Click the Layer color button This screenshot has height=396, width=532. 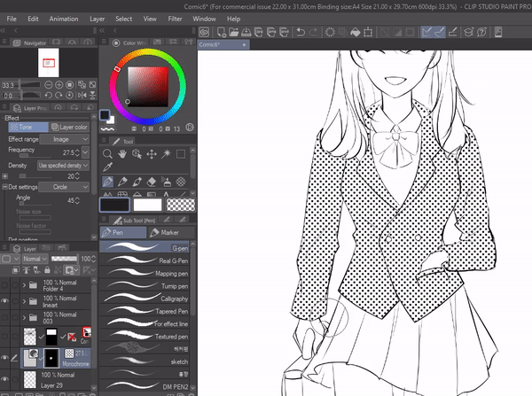click(70, 127)
